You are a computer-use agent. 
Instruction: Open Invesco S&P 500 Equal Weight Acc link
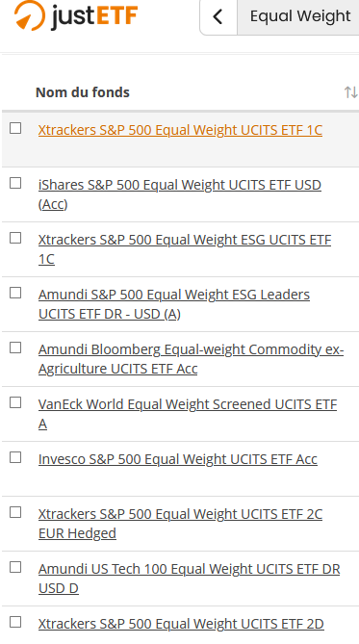tap(178, 459)
